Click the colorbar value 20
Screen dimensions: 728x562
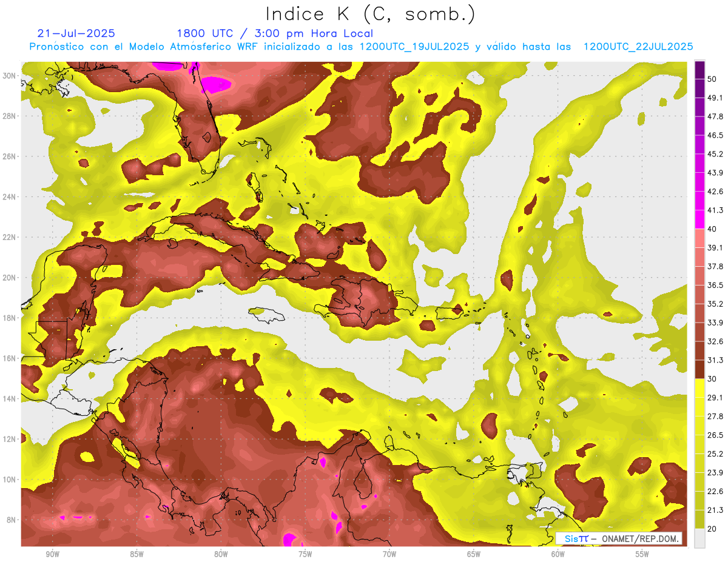click(x=712, y=529)
